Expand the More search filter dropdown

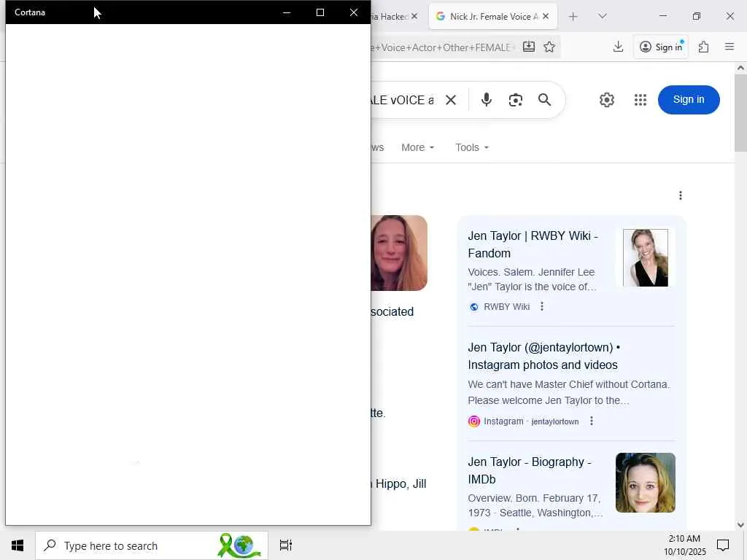click(418, 147)
